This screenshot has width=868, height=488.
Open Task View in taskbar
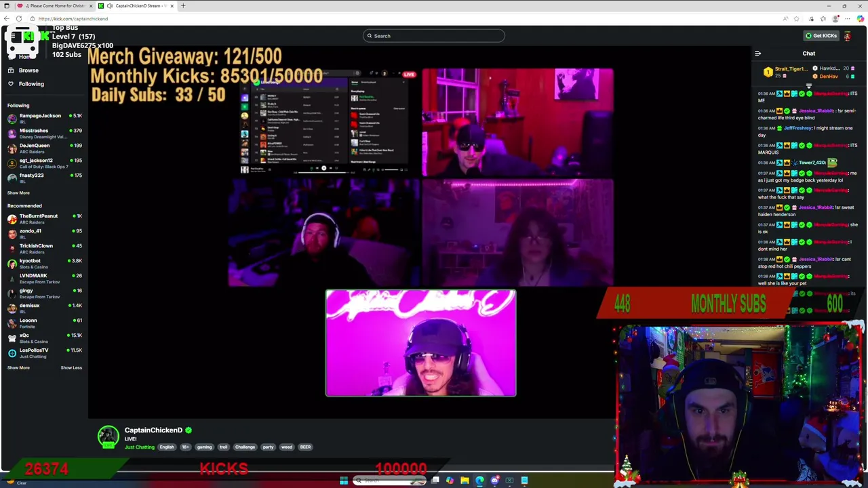[x=435, y=480]
